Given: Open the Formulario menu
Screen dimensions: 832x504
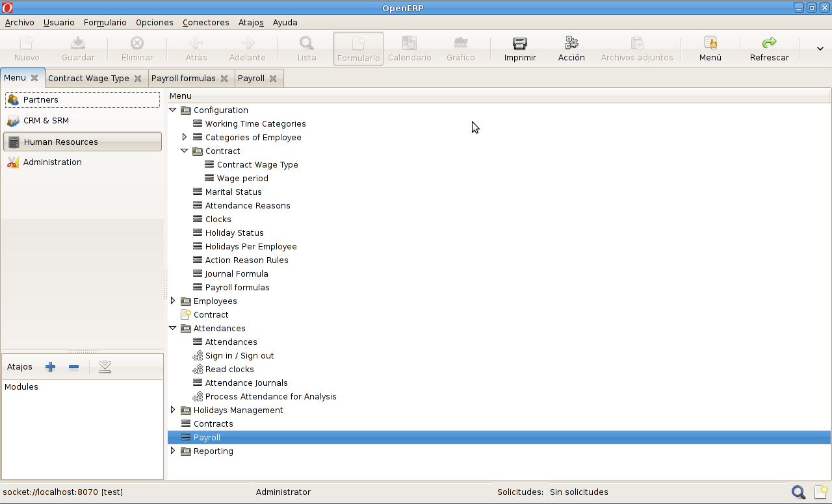Looking at the screenshot, I should (105, 22).
